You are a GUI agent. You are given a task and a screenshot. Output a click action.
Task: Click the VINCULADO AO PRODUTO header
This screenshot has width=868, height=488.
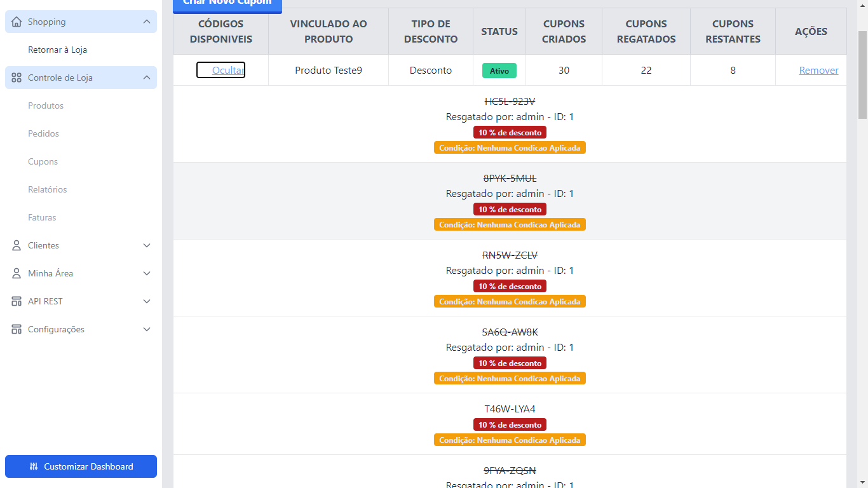pos(329,31)
